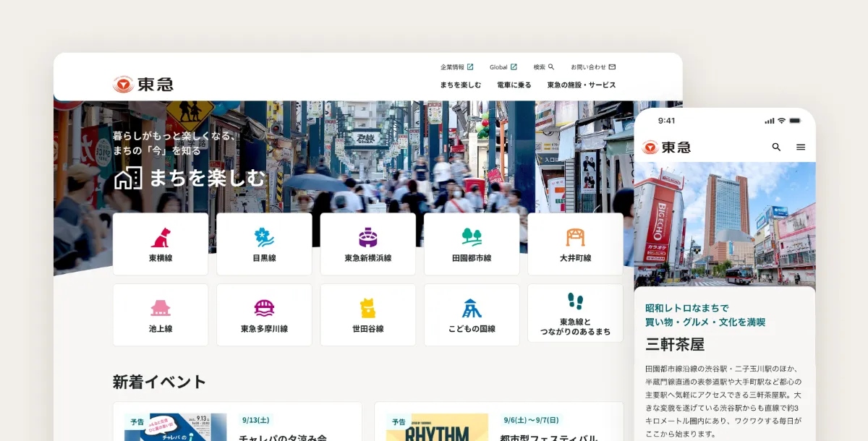
Task: Select the まちを楽しむ menu item
Action: point(461,85)
